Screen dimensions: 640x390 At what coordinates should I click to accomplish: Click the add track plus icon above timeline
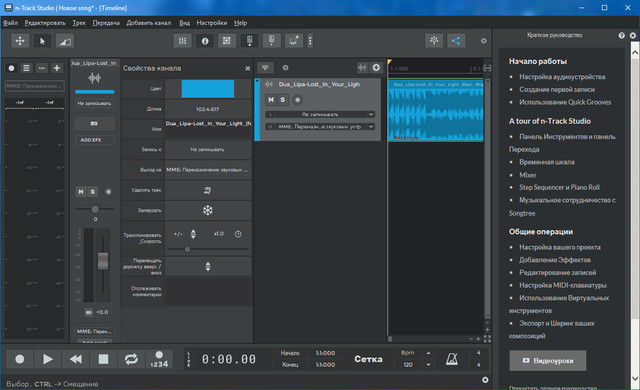376,68
